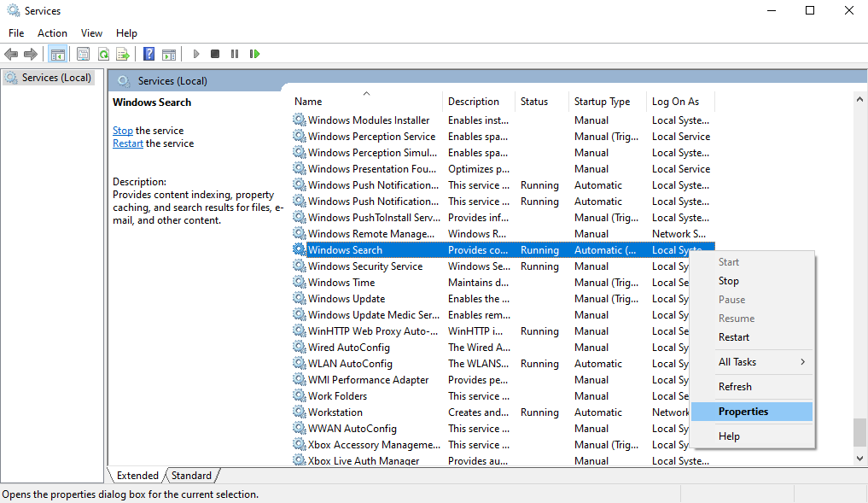This screenshot has width=868, height=503.
Task: Select Restart from the context menu
Action: [x=733, y=337]
